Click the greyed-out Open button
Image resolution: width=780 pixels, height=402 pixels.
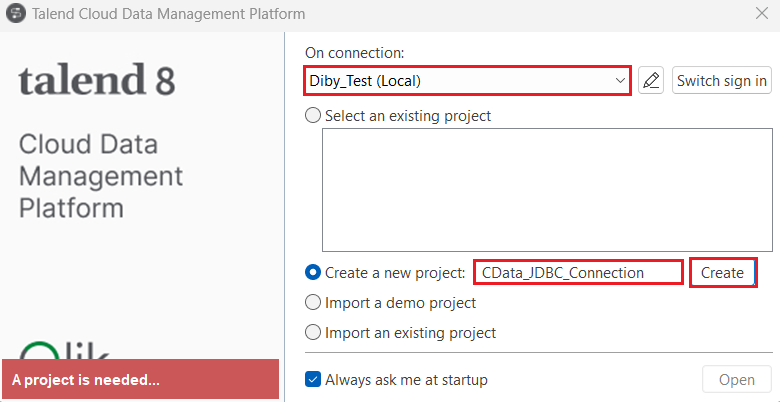pos(737,380)
